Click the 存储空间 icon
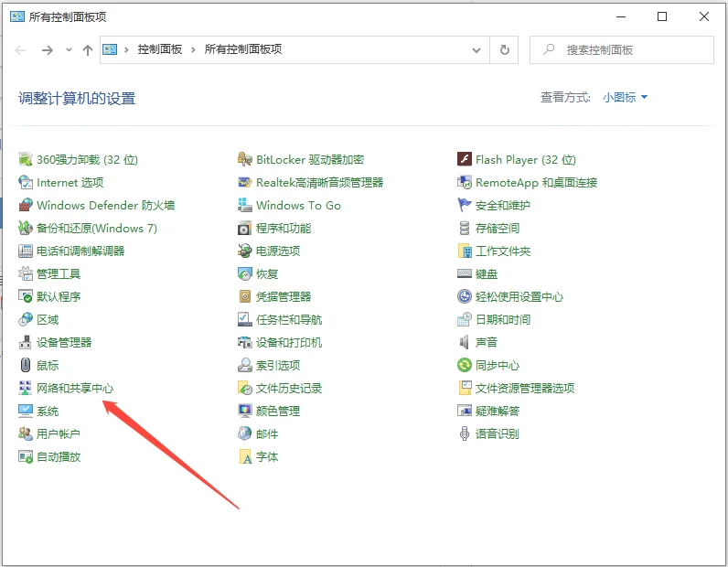 tap(465, 228)
